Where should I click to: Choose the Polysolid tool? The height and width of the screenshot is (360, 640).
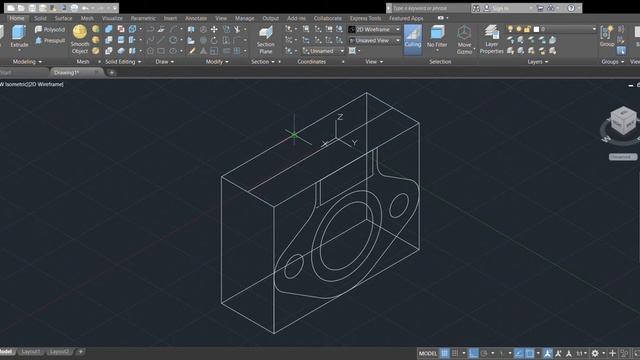coord(50,29)
